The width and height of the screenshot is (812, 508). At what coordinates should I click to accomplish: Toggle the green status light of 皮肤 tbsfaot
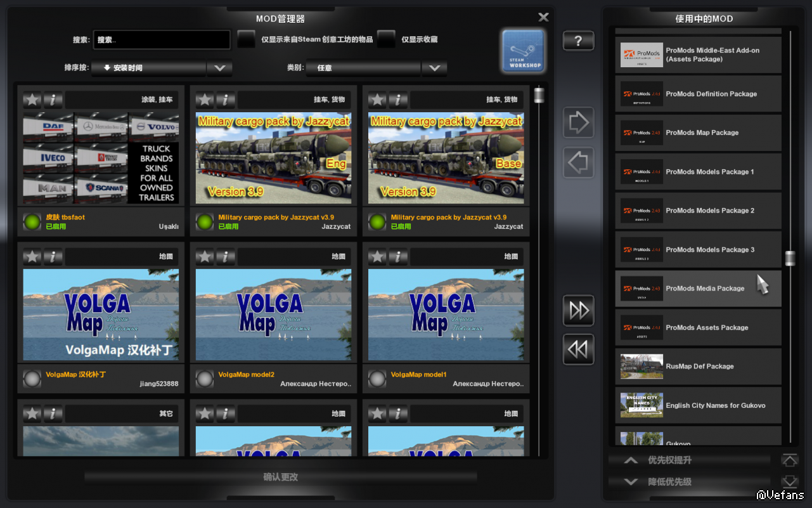tap(32, 222)
